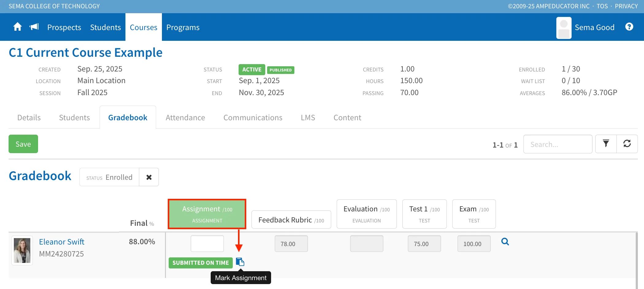Click the Mark Assignment icon
The height and width of the screenshot is (289, 644).
click(240, 262)
